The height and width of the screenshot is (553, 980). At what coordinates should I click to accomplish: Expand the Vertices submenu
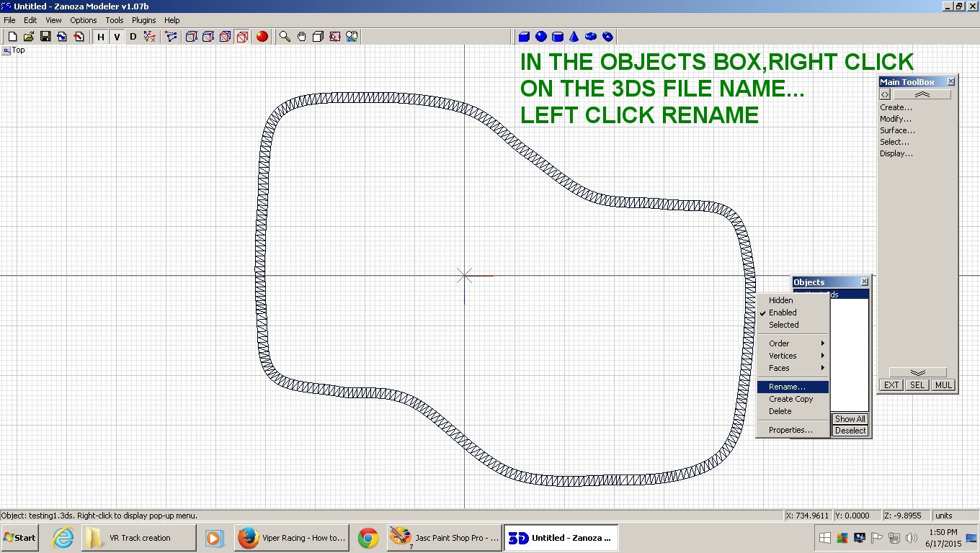click(x=793, y=356)
